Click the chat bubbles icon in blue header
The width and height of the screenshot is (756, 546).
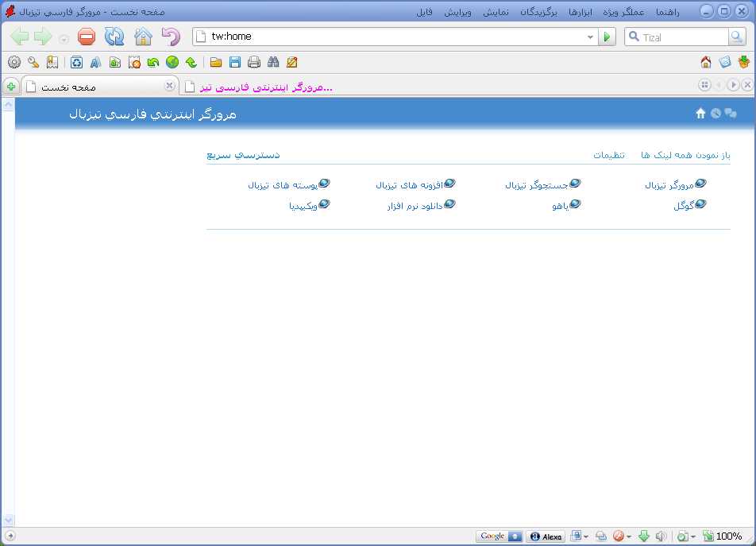coord(731,114)
